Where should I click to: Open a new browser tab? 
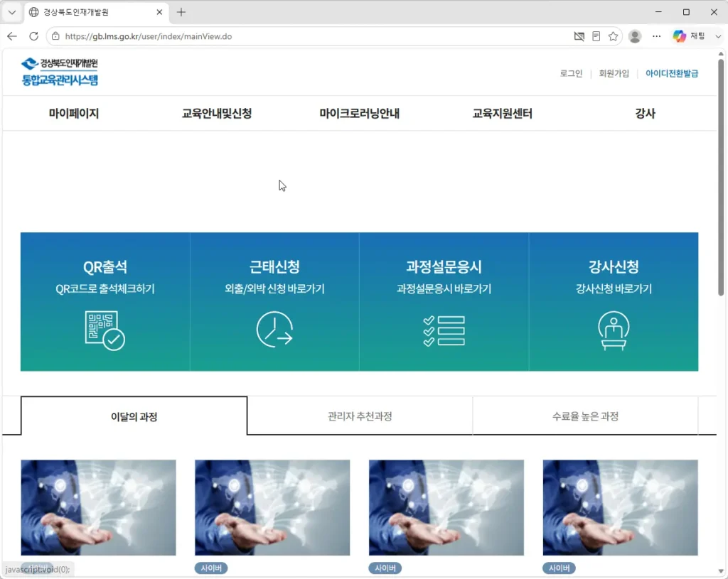181,12
